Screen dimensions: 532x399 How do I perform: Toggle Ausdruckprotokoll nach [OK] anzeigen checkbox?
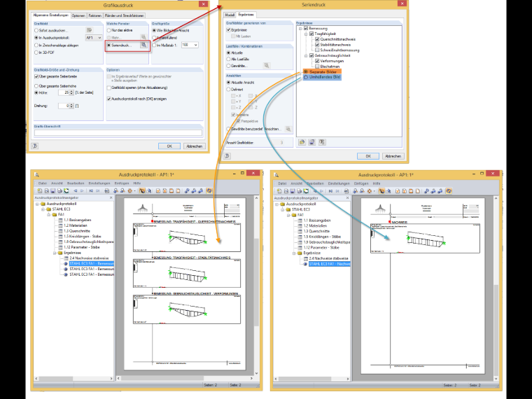109,99
